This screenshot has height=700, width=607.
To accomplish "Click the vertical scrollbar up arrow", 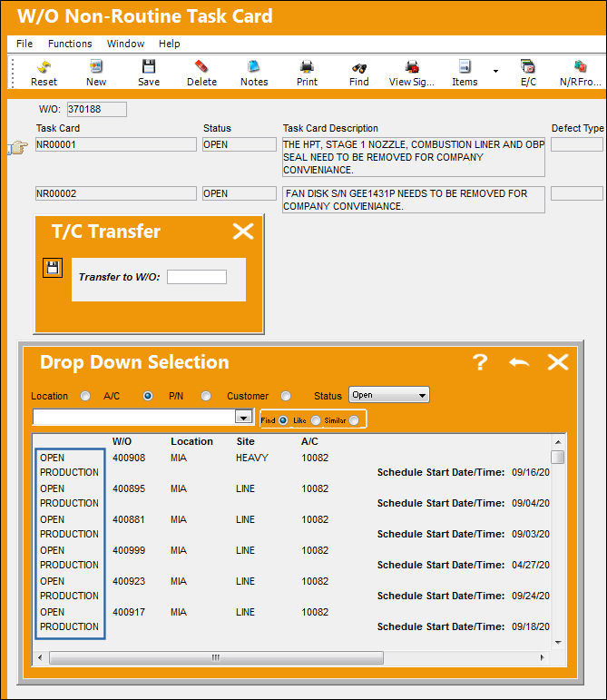I will click(x=558, y=441).
